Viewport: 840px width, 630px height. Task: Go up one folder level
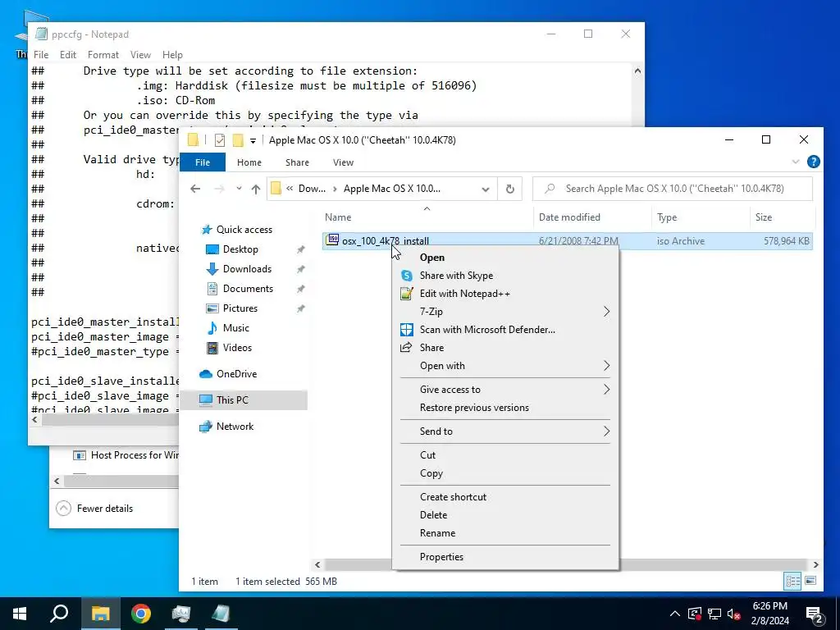256,189
